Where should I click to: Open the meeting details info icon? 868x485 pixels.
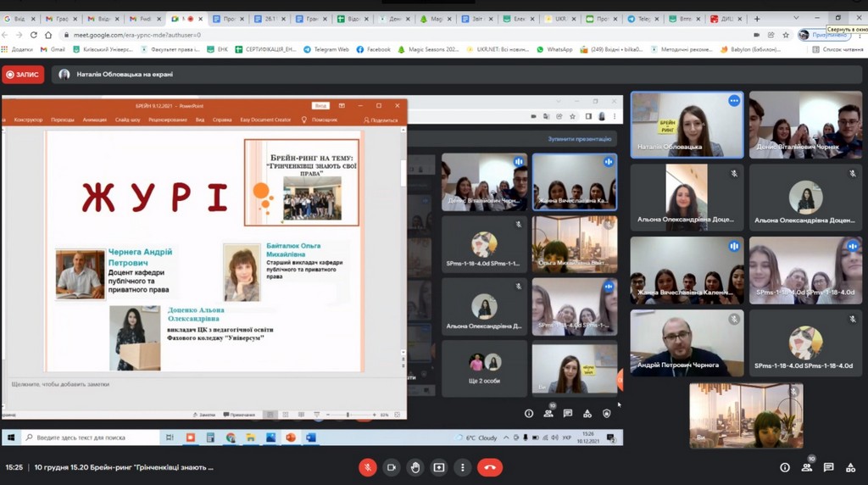pyautogui.click(x=784, y=467)
